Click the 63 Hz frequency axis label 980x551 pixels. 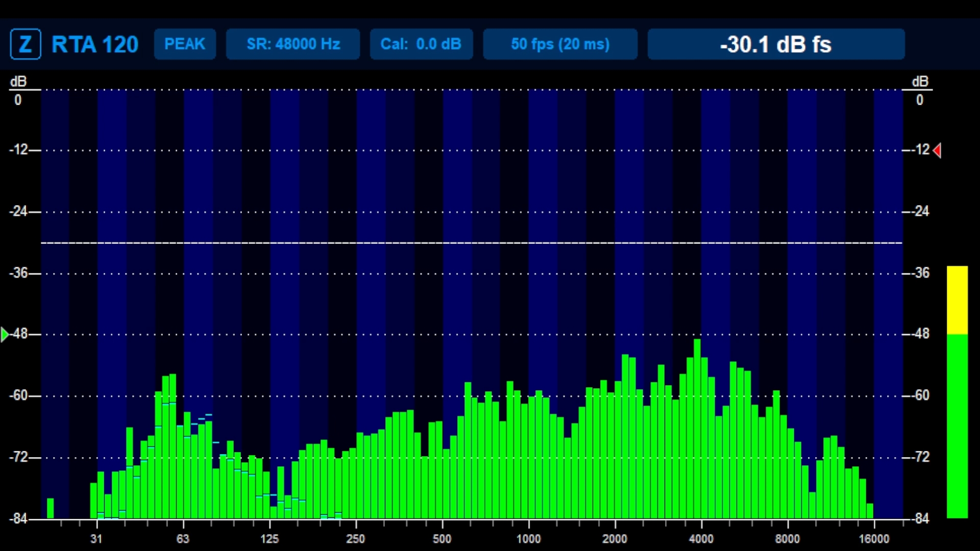point(183,539)
